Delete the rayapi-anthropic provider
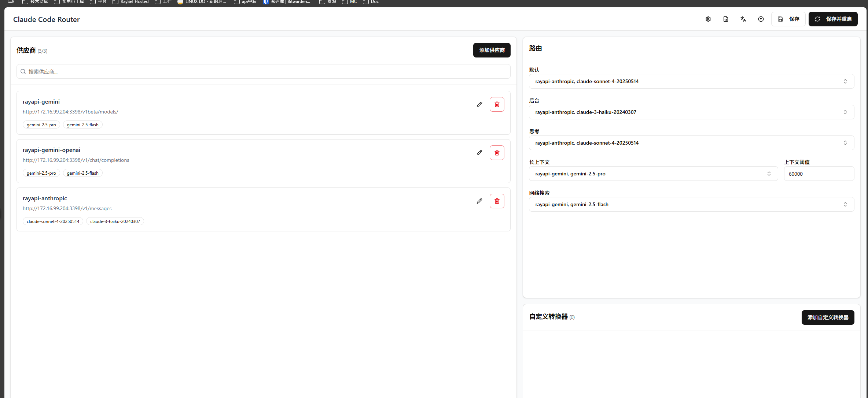 (x=497, y=201)
